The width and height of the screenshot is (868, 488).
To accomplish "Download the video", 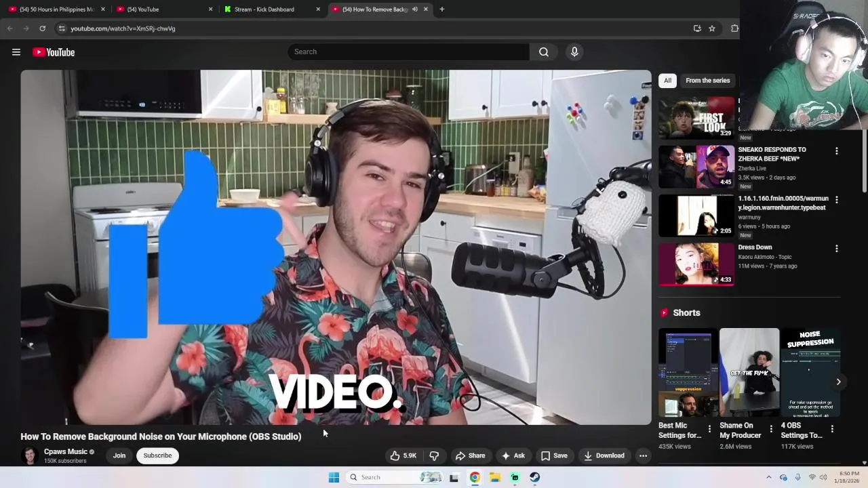I will coord(604,455).
